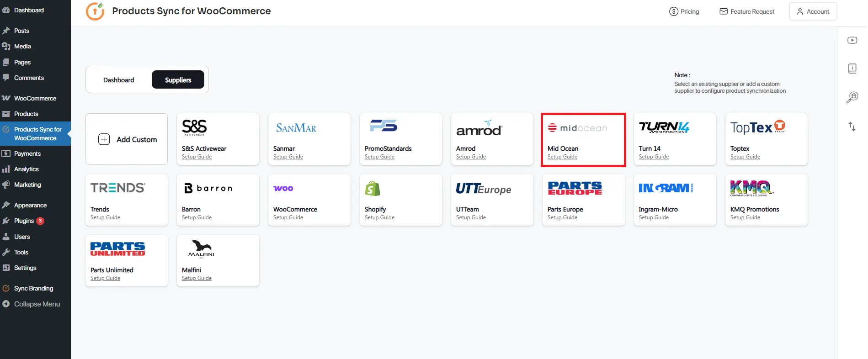The image size is (868, 359).
Task: Open Ingram-Micro Setup Guide link
Action: (654, 217)
